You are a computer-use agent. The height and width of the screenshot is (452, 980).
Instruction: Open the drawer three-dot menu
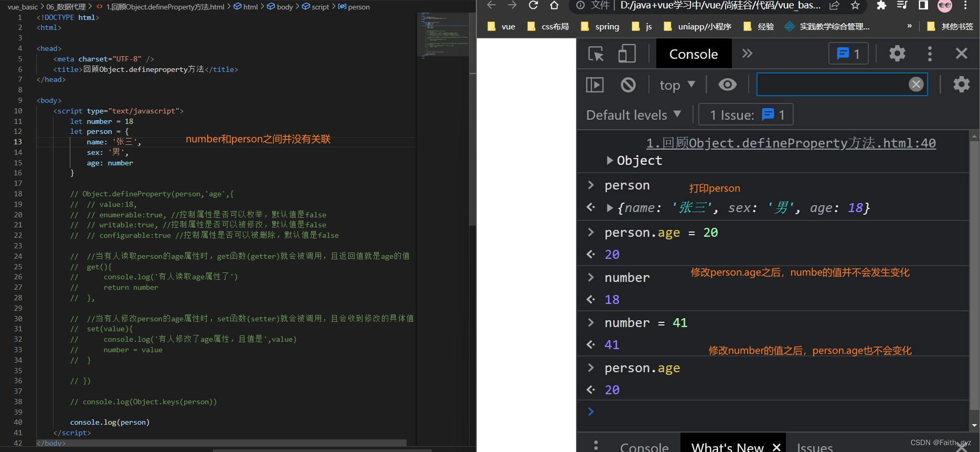pyautogui.click(x=596, y=446)
